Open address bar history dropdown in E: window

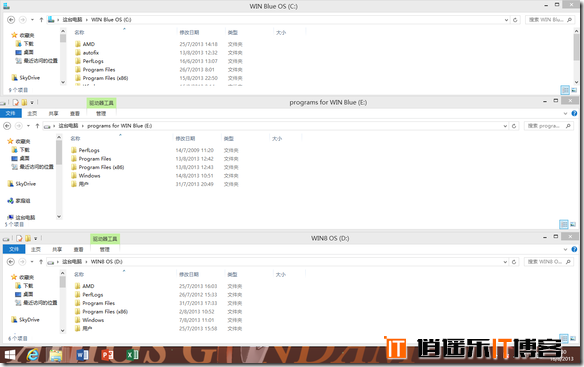(x=505, y=126)
